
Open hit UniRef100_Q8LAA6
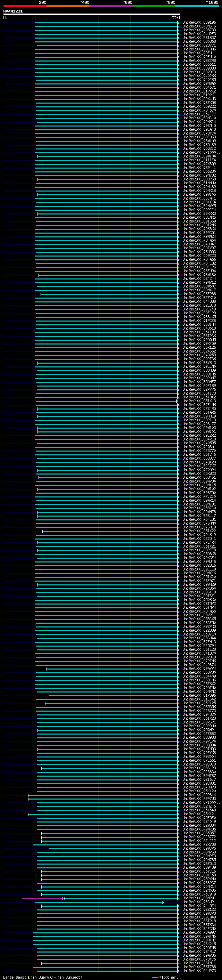[199, 49]
